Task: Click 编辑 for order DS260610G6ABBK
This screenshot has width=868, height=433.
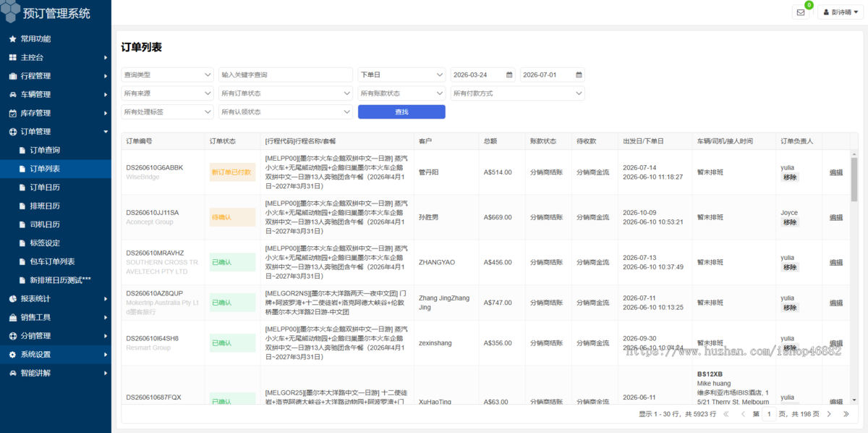Action: (x=835, y=172)
